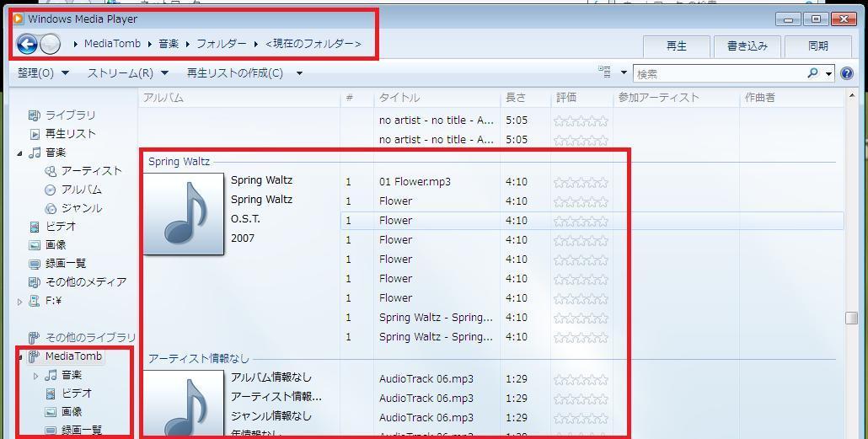Expand the F:¥ drive node
Screen dimensions: 868x439
pos(20,301)
